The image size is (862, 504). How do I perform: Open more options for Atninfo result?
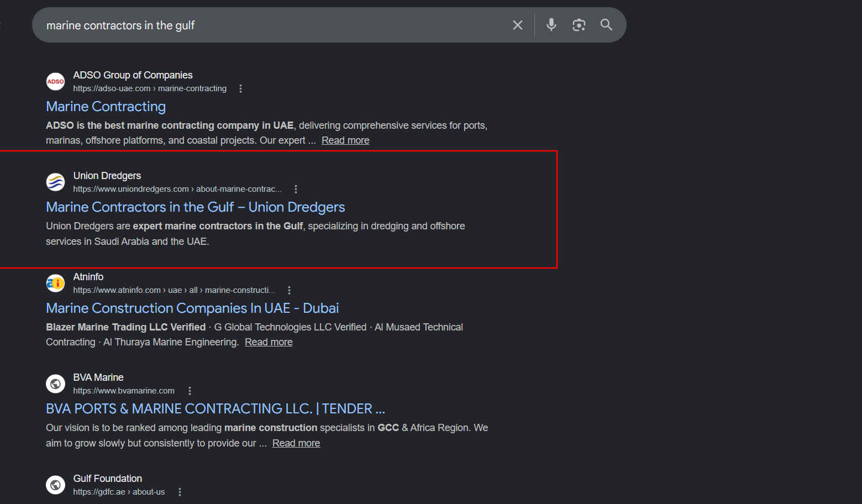[289, 290]
